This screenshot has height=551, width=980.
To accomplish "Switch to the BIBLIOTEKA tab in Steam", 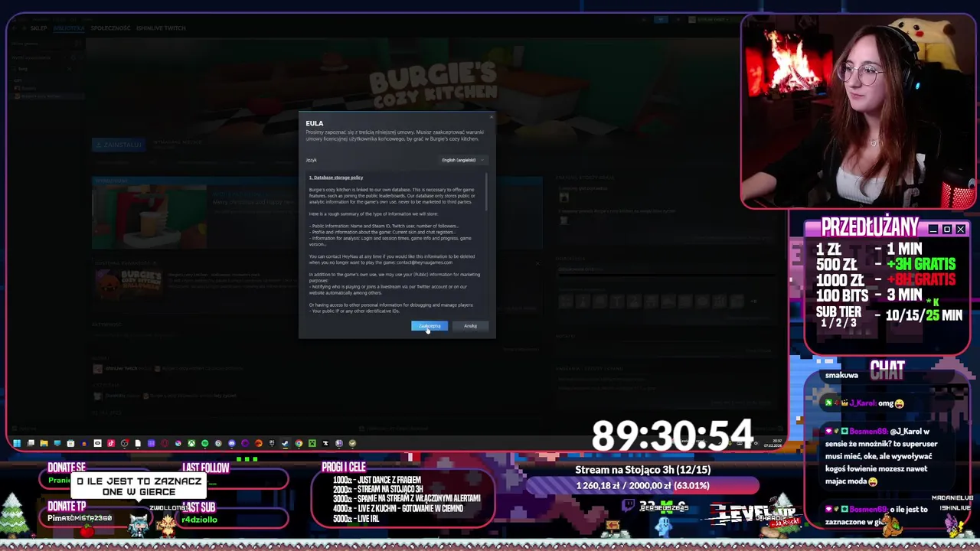I will pos(69,28).
